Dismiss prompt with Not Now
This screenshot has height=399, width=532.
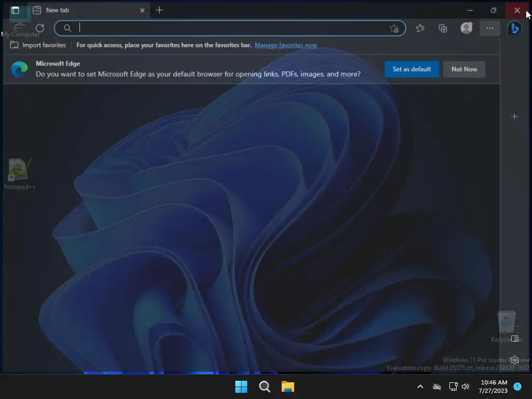464,69
